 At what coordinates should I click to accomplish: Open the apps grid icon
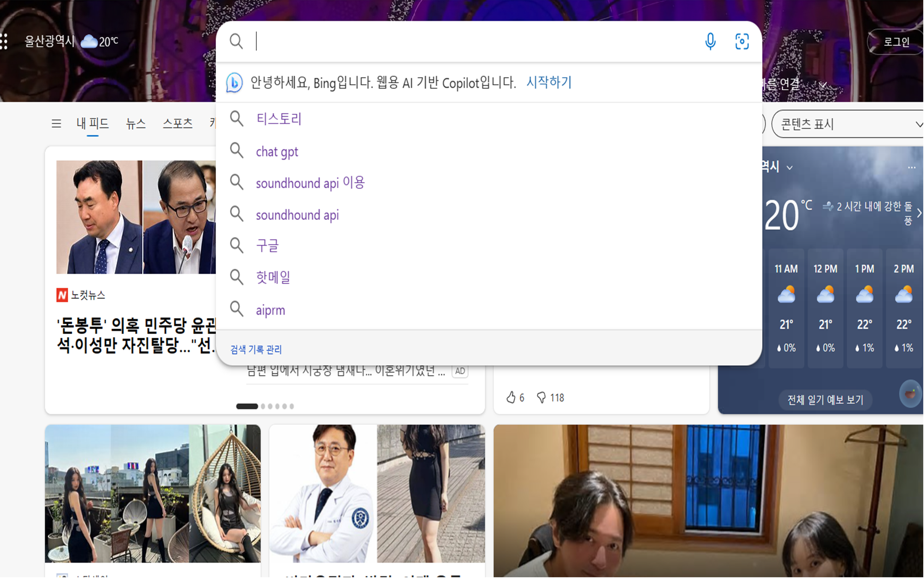(x=4, y=41)
